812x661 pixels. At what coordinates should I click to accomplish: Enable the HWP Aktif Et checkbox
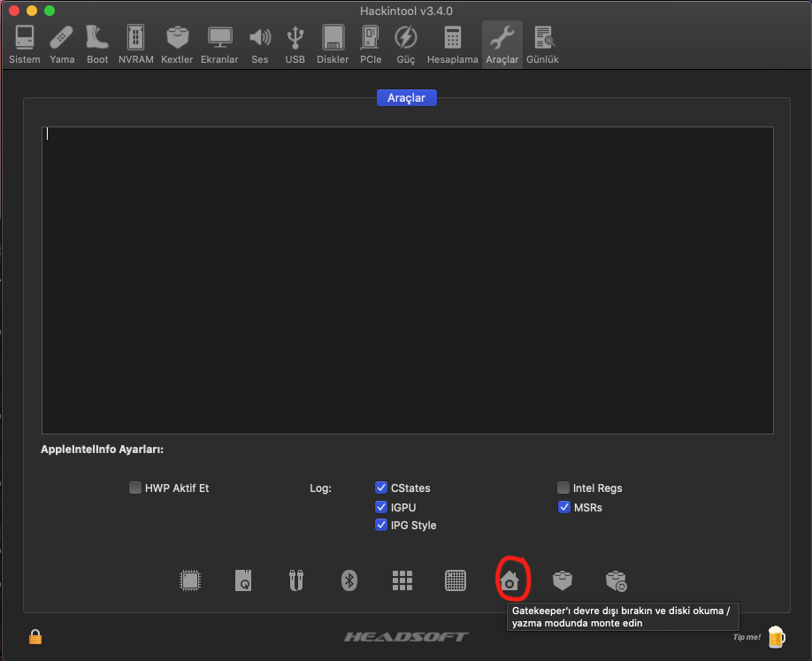(135, 488)
